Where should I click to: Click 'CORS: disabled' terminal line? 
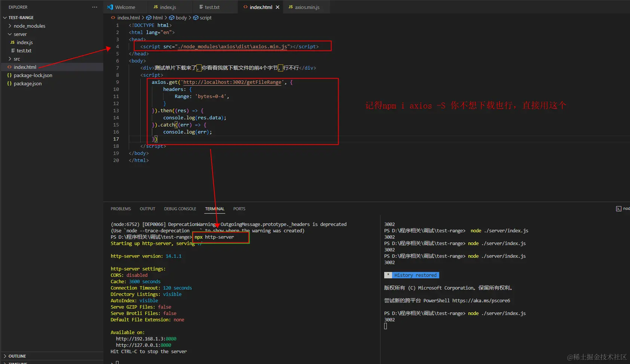(x=129, y=275)
